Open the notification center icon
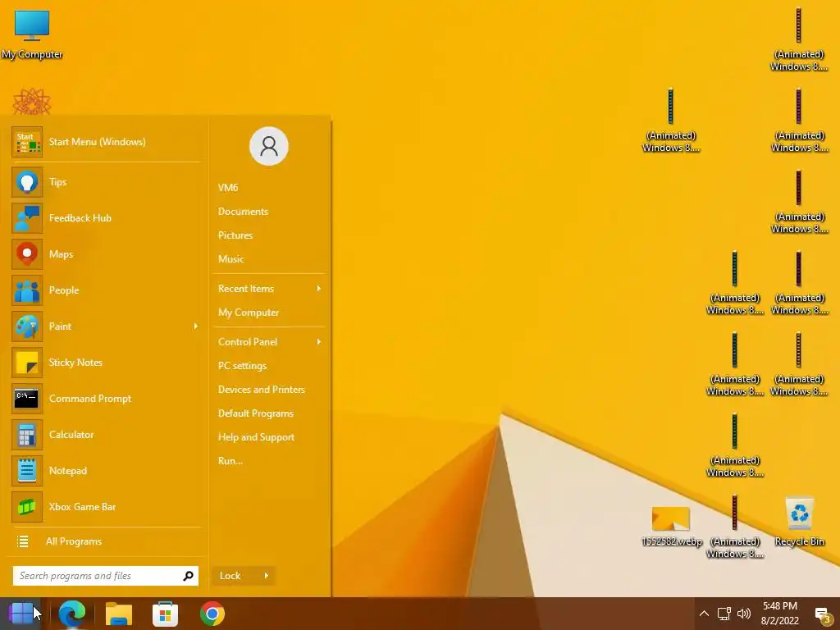 tap(822, 614)
